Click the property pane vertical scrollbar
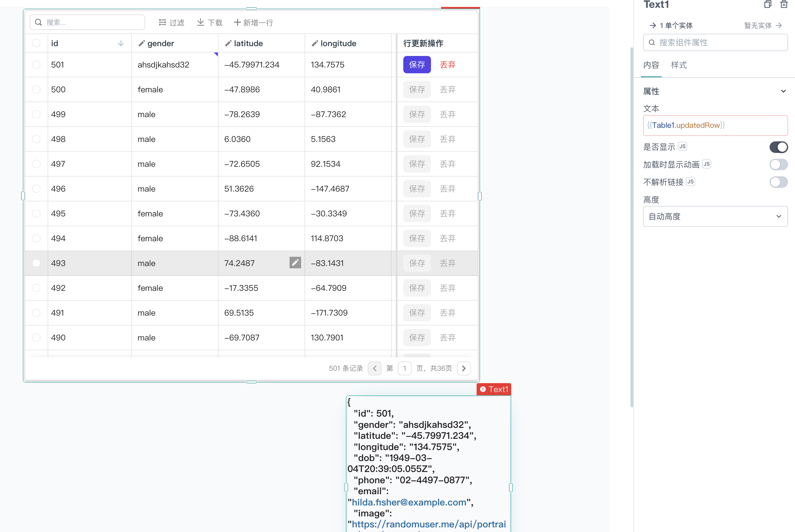795x532 pixels. coord(632,227)
